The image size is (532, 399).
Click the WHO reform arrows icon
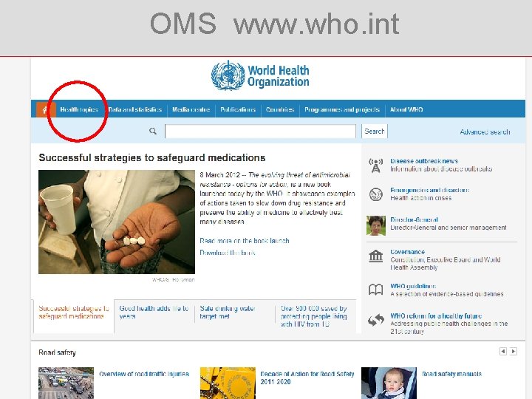(375, 320)
